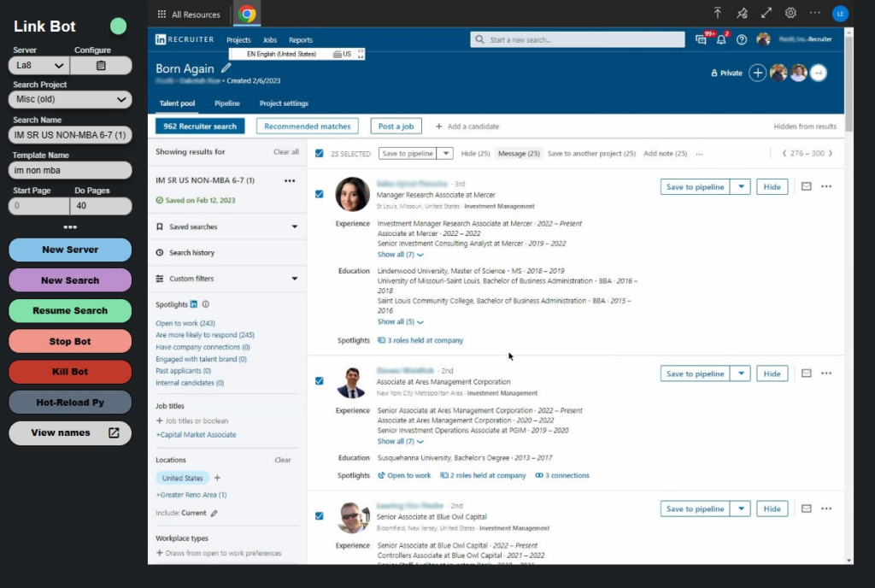
Task: Click the New Server button
Action: pos(70,250)
